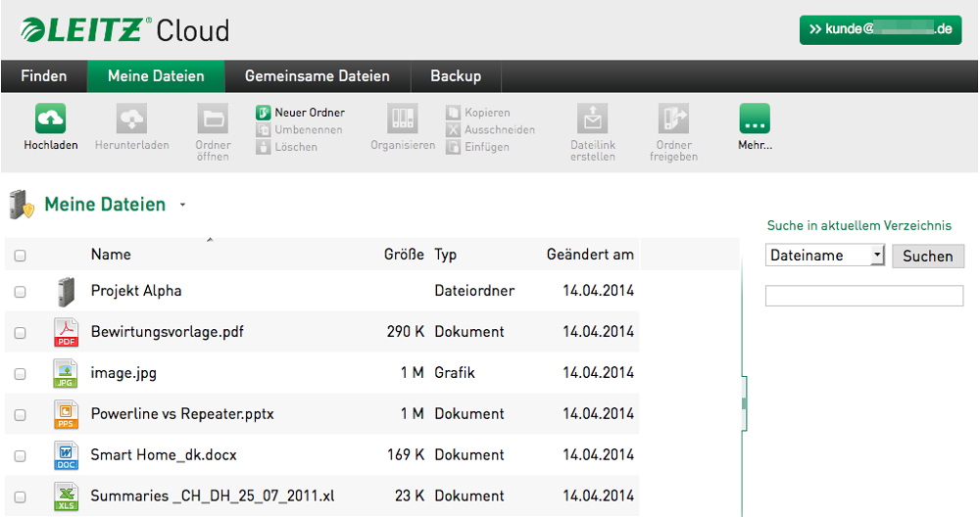Open the Summaries _CH_DH_25_07_2011.xl file name

pyautogui.click(x=213, y=495)
